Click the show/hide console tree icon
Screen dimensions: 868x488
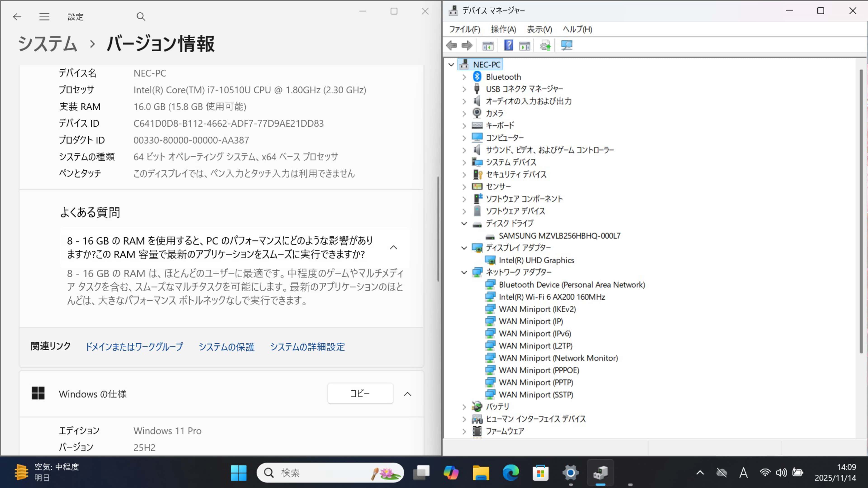pos(488,45)
